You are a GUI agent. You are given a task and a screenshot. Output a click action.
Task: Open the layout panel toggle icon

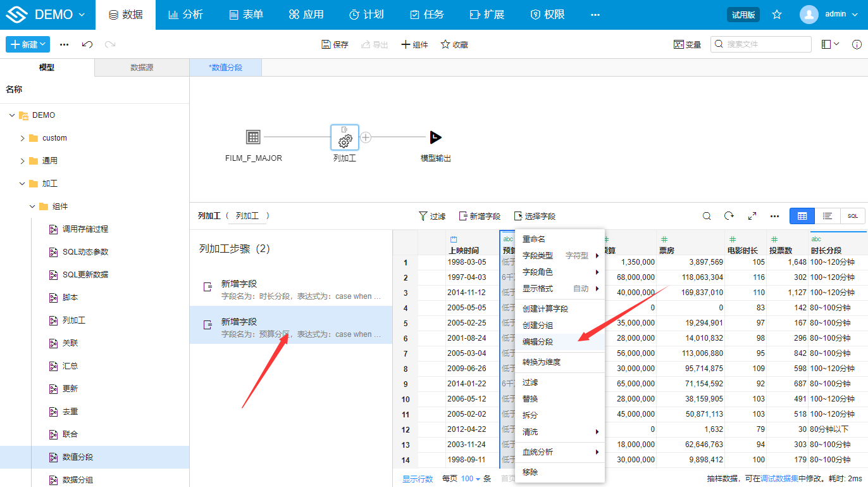(830, 44)
